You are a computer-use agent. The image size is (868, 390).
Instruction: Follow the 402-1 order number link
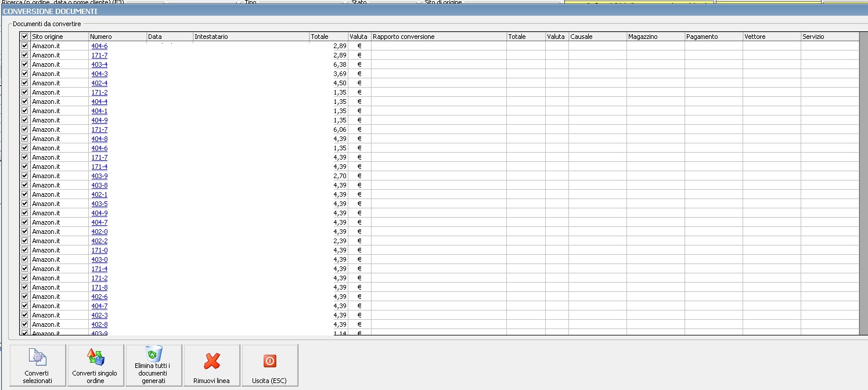pyautogui.click(x=99, y=194)
